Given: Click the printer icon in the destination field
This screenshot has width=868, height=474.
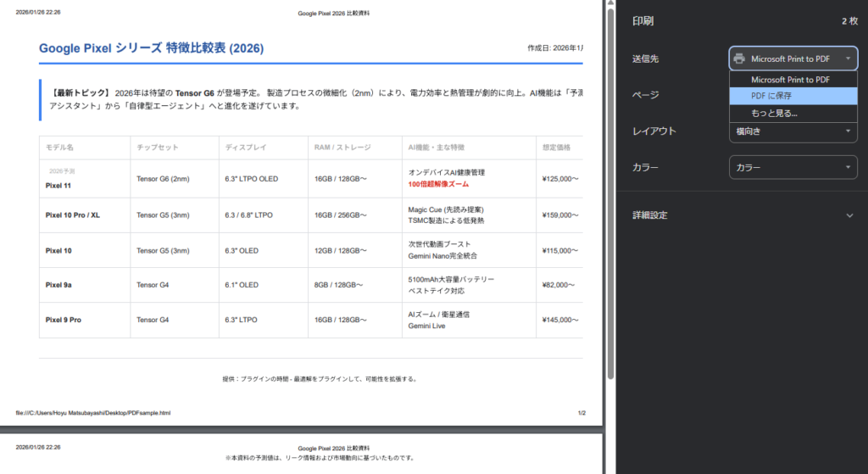Looking at the screenshot, I should pyautogui.click(x=740, y=59).
